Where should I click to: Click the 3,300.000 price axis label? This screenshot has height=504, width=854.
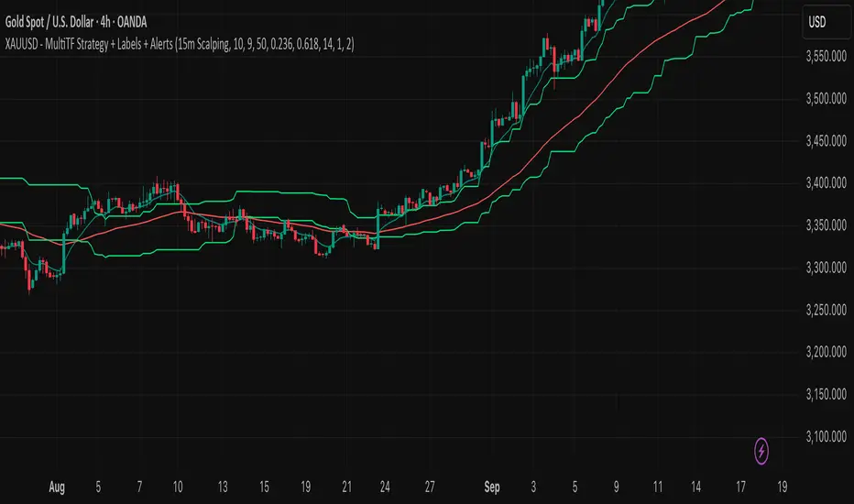coord(827,268)
